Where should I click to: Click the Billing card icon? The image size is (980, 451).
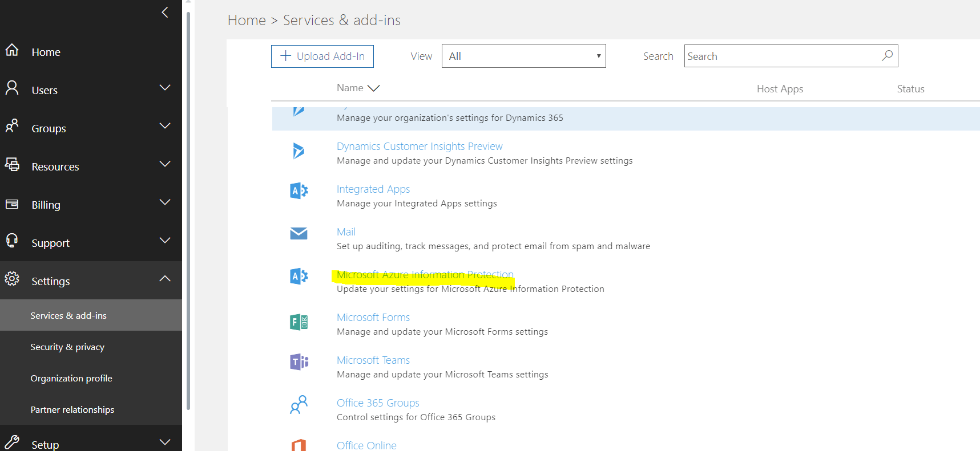pos(12,204)
